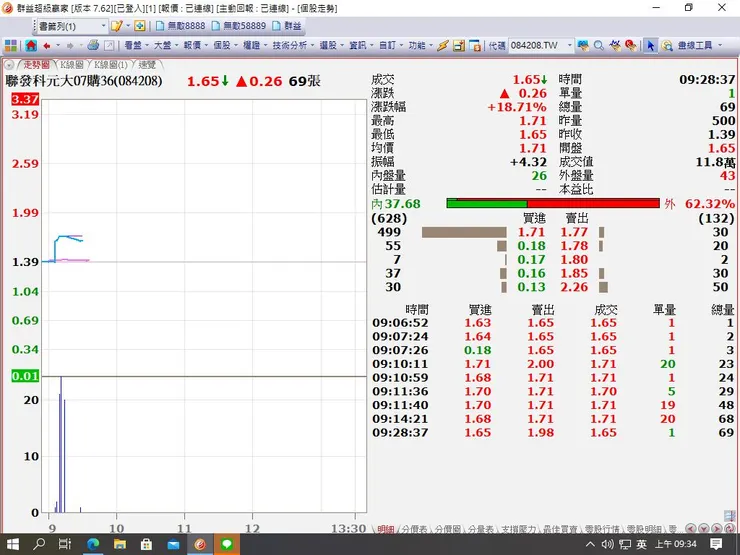Open Microsoft Edge from the taskbar
The image size is (740, 555).
[93, 544]
